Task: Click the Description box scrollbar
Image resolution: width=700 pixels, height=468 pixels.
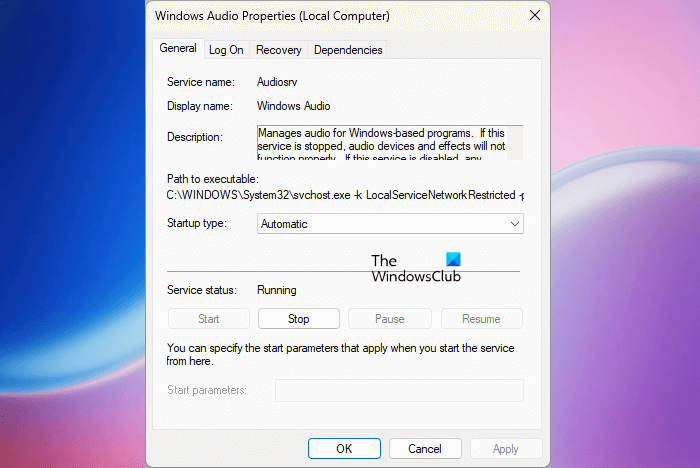Action: (515, 142)
